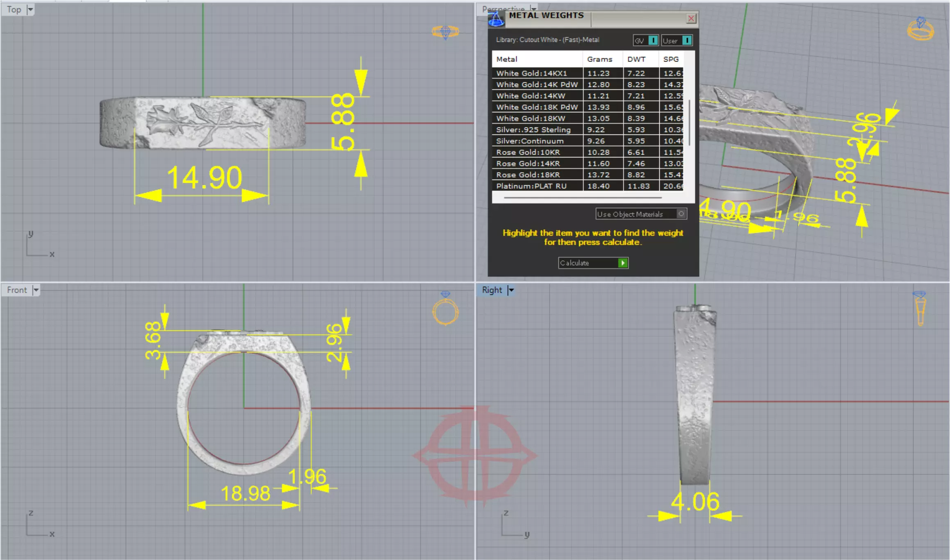Click the metal list vertical scrollbar
This screenshot has width=950, height=560.
point(689,123)
